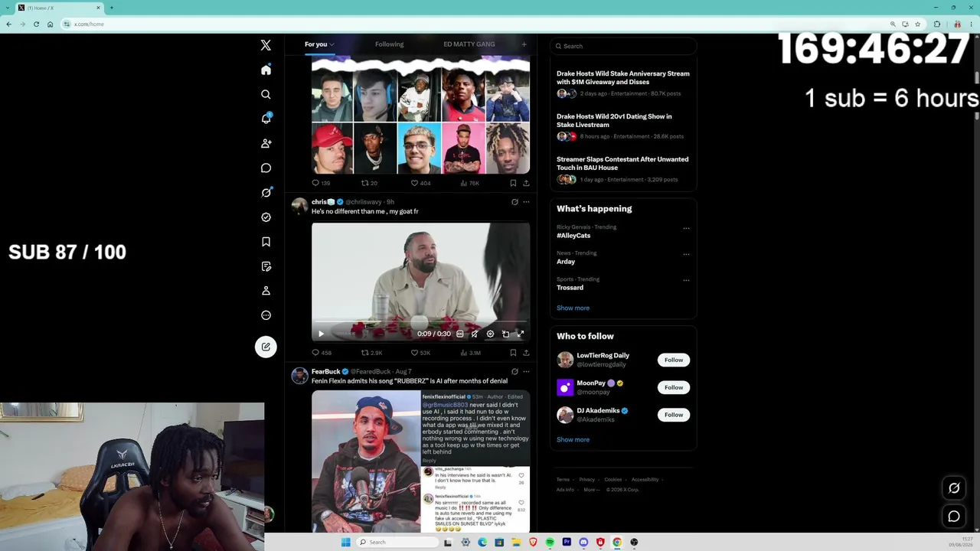This screenshot has height=551, width=980.
Task: Open Grok actions on the FearBuck post
Action: tap(514, 372)
